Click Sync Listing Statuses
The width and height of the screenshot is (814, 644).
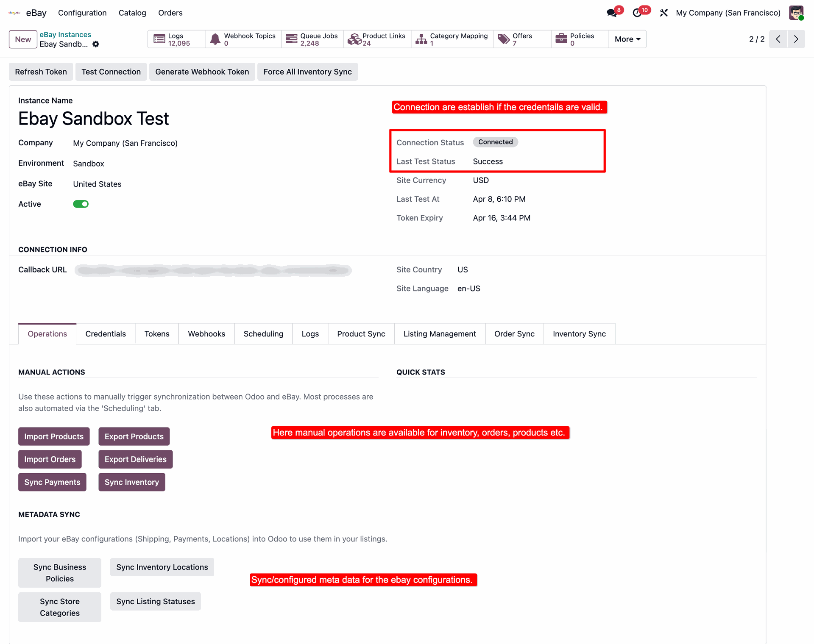pos(156,602)
